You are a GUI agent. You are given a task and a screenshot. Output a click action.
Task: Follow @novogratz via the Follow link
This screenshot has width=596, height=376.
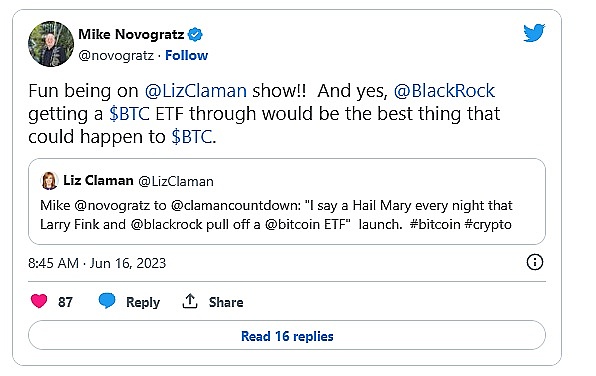(186, 56)
